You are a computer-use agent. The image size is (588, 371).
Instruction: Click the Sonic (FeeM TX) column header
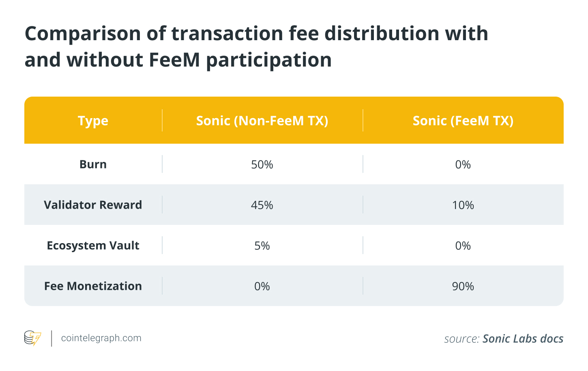(x=463, y=121)
